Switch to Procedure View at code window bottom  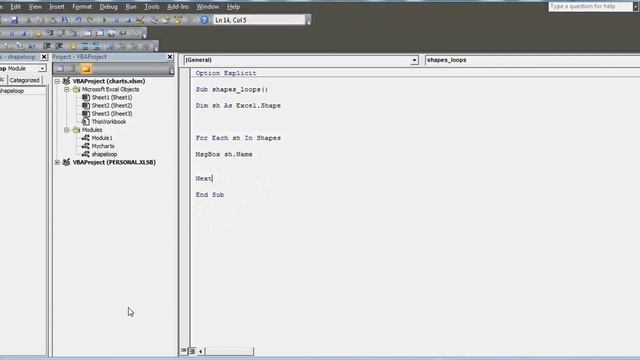pos(184,351)
